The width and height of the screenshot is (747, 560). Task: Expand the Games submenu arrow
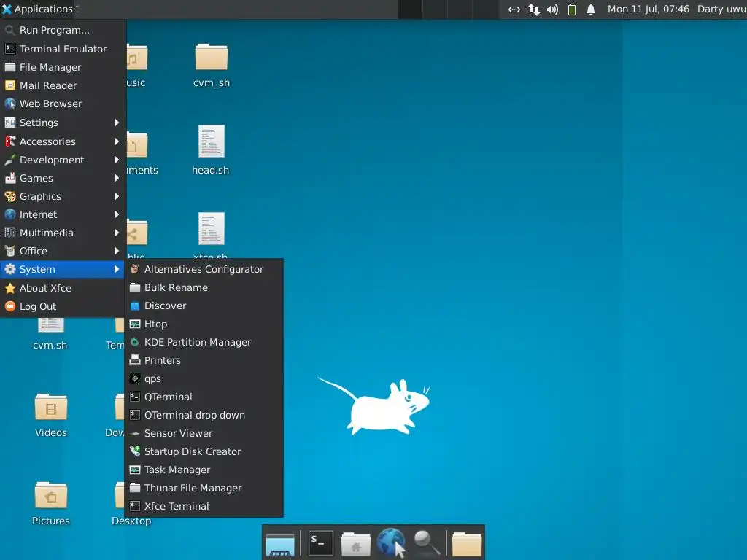click(116, 178)
